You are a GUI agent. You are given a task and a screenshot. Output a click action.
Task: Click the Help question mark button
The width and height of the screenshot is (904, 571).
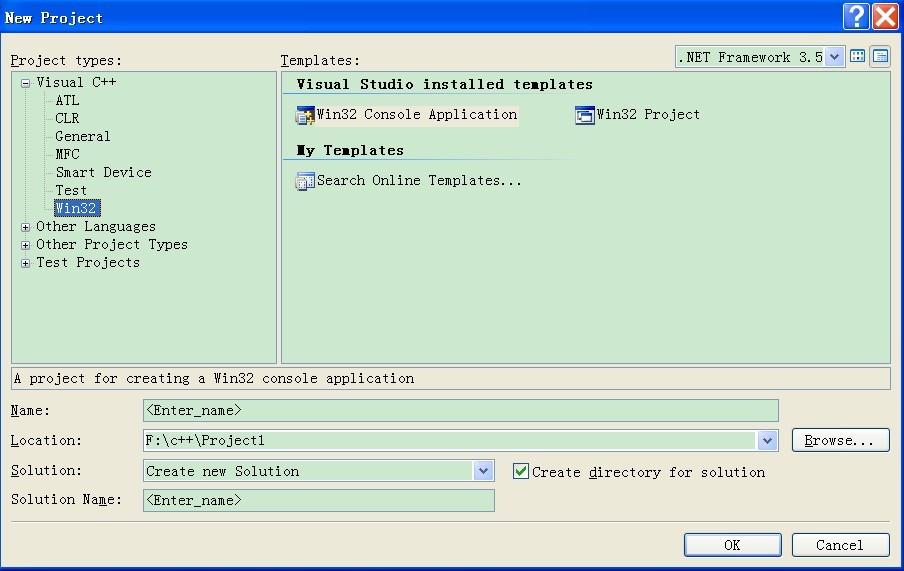pyautogui.click(x=856, y=16)
